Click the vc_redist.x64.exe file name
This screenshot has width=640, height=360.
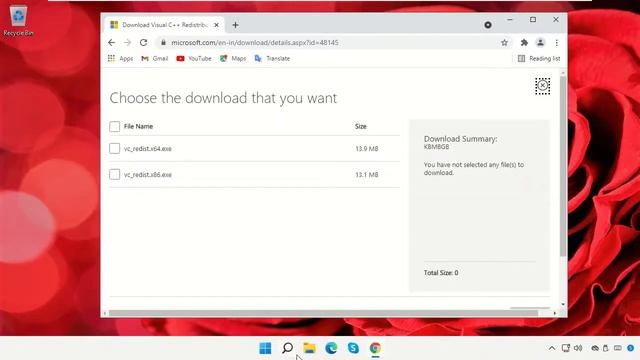[148, 149]
